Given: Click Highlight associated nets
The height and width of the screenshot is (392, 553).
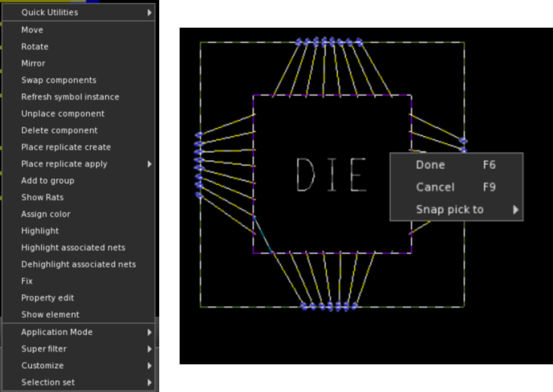Looking at the screenshot, I should 73,248.
